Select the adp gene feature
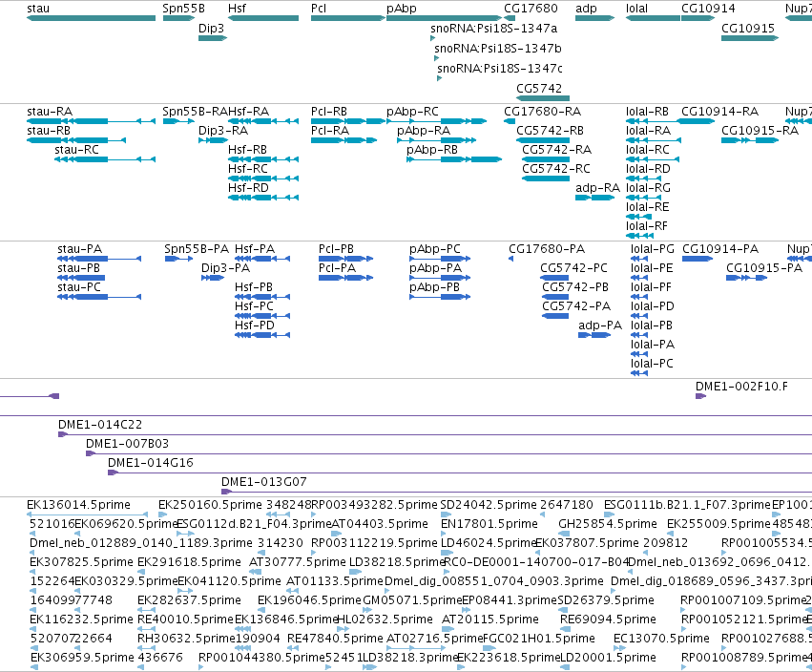 595,18
